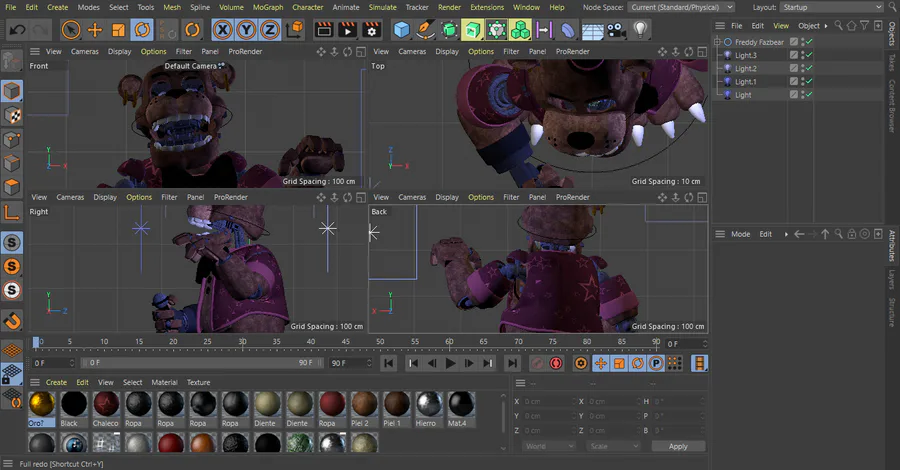Toggle Light.1 enabled checkmark
Image resolution: width=900 pixels, height=470 pixels.
(809, 81)
